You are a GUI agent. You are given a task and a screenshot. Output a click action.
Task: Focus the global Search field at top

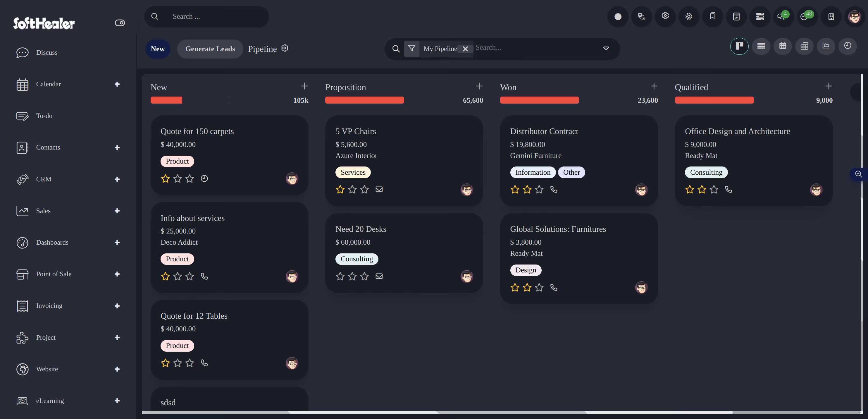[x=206, y=16]
